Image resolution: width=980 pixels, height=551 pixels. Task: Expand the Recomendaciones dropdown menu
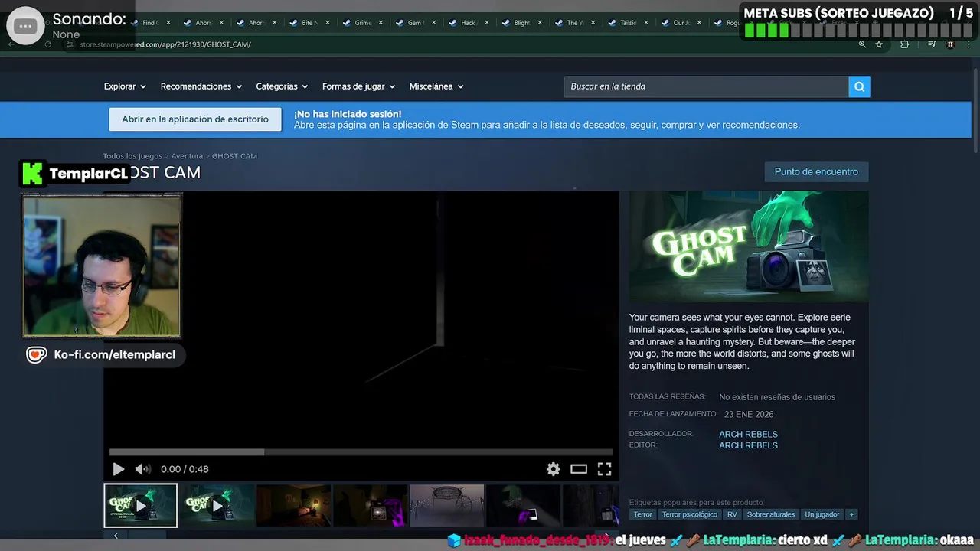tap(201, 86)
